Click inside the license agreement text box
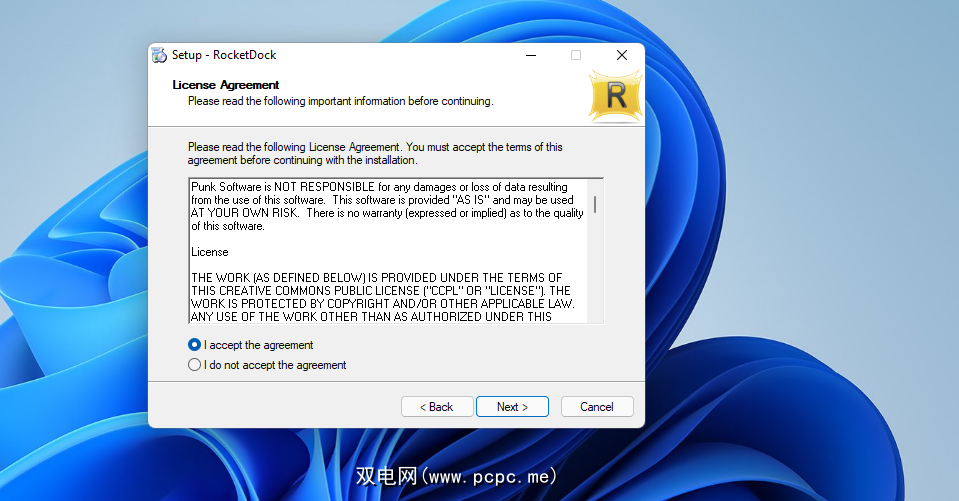 396,251
